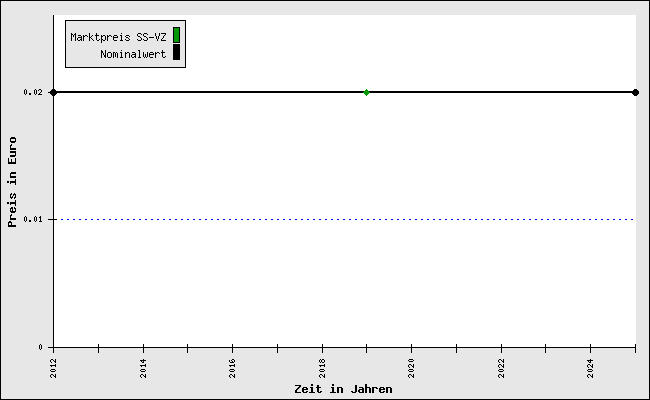Click the black Nominalwert legend swatch

coord(176,53)
